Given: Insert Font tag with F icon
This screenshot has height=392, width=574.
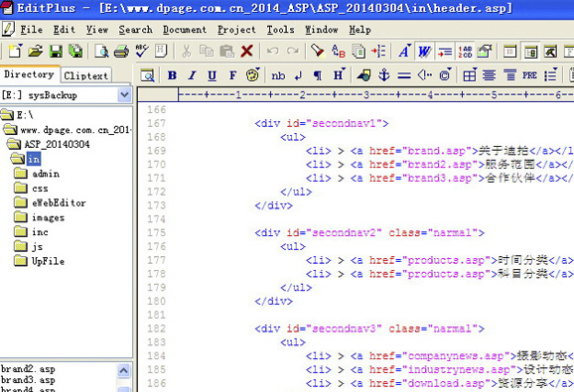Looking at the screenshot, I should coord(232,75).
